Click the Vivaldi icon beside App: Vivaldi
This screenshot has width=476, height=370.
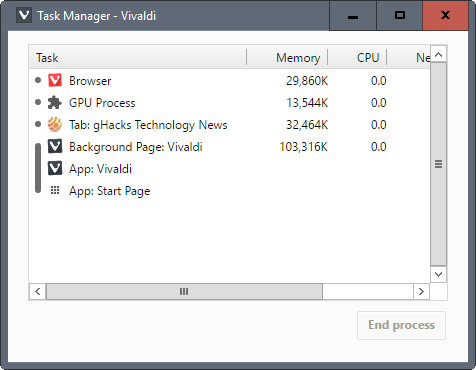coord(55,168)
